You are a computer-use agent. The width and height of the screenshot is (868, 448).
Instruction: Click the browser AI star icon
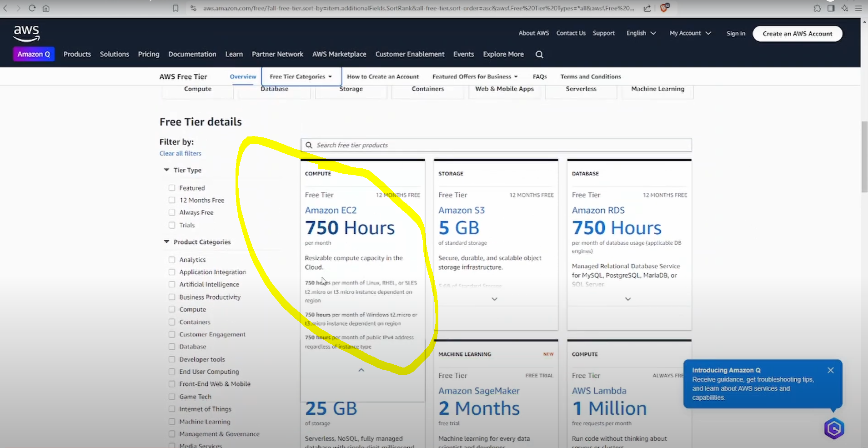(x=844, y=8)
